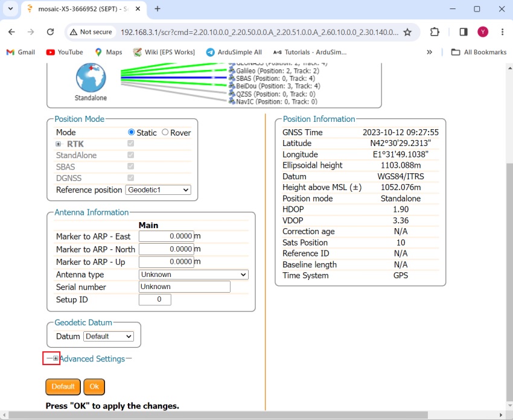
Task: Bookmark this page with the star icon
Action: click(x=407, y=32)
